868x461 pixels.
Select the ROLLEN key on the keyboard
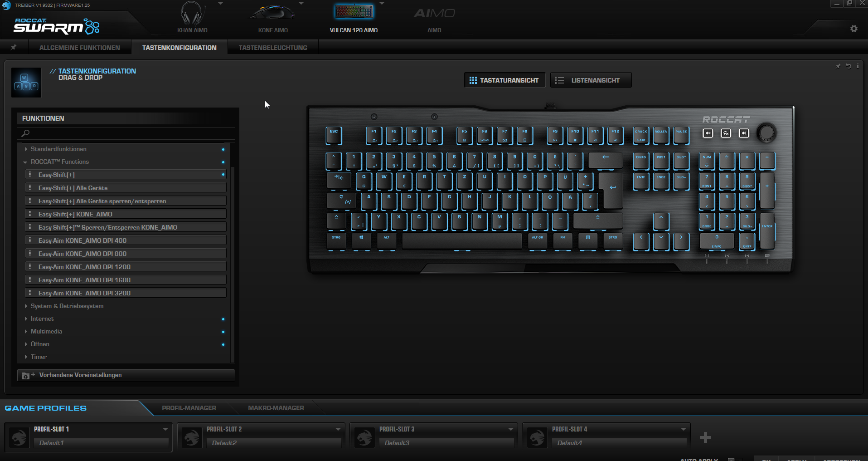(x=661, y=135)
